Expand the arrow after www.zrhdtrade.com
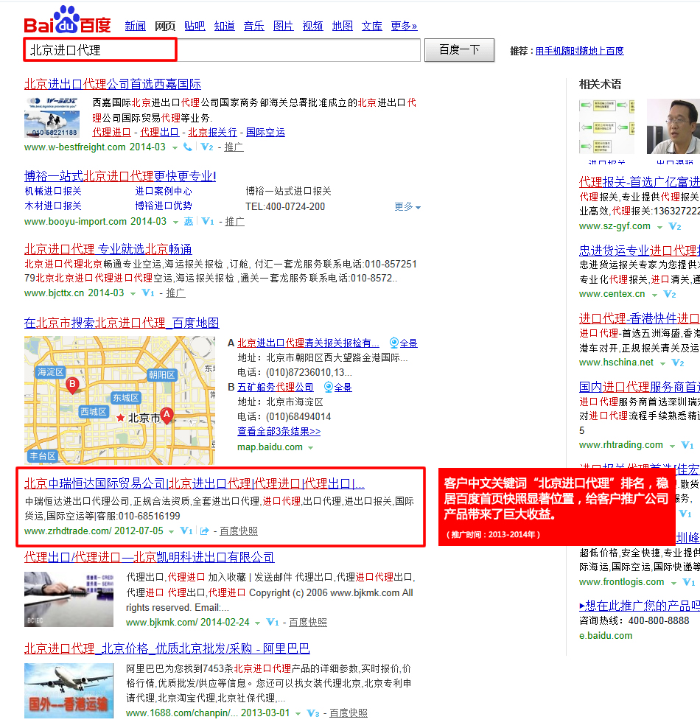This screenshot has height=728, width=700. (171, 531)
